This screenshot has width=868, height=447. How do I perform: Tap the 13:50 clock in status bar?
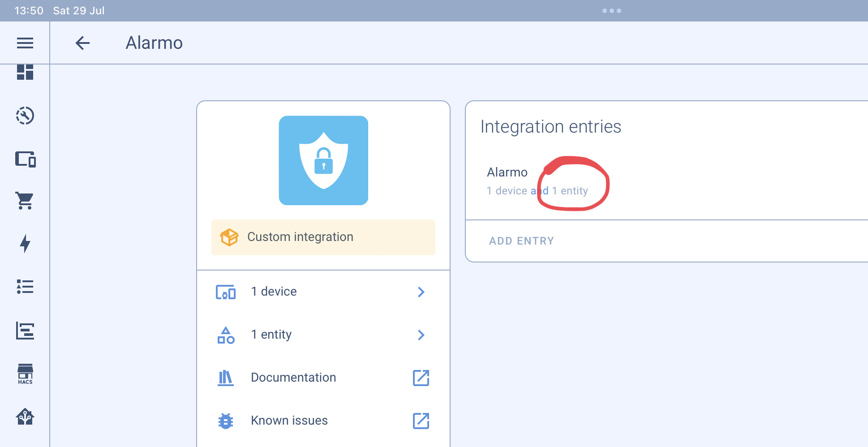point(29,11)
